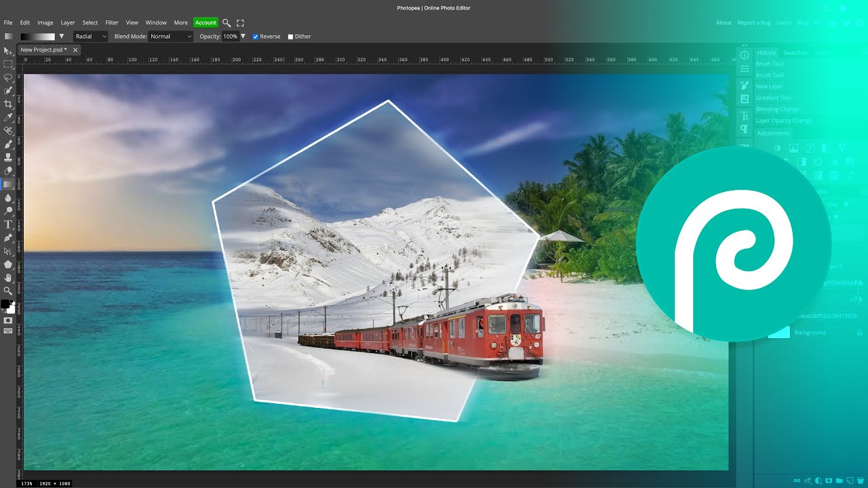Enable the Dither checkbox
868x488 pixels.
tap(290, 37)
